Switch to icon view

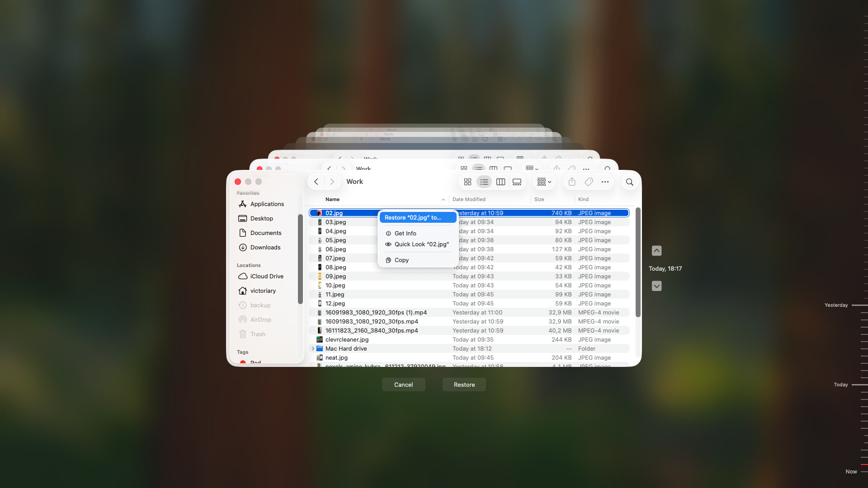pos(468,182)
